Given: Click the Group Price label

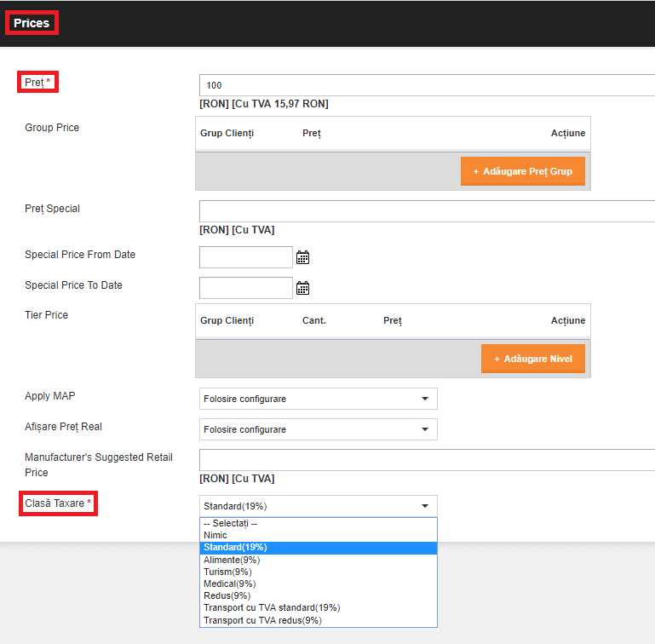Looking at the screenshot, I should point(52,128).
